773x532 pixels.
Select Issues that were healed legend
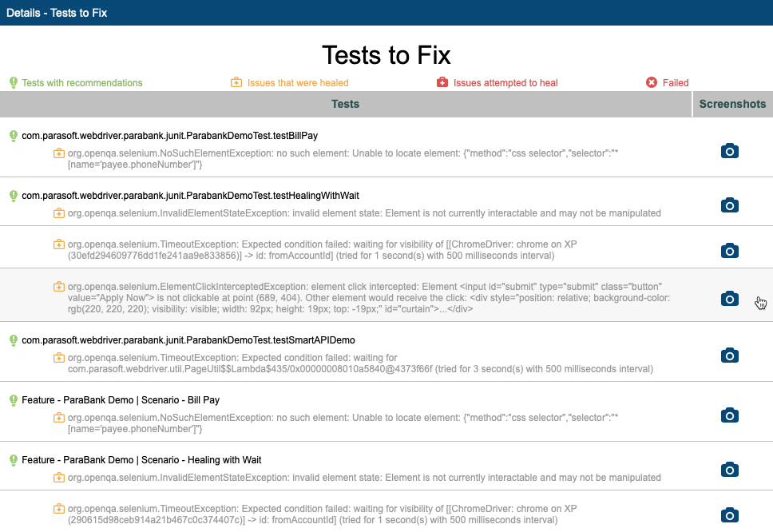(289, 83)
